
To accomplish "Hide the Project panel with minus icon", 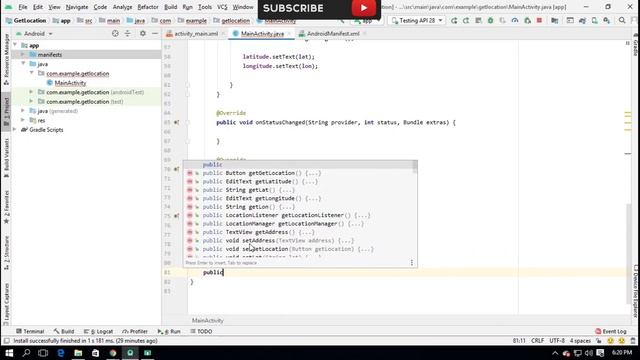I will tap(155, 33).
